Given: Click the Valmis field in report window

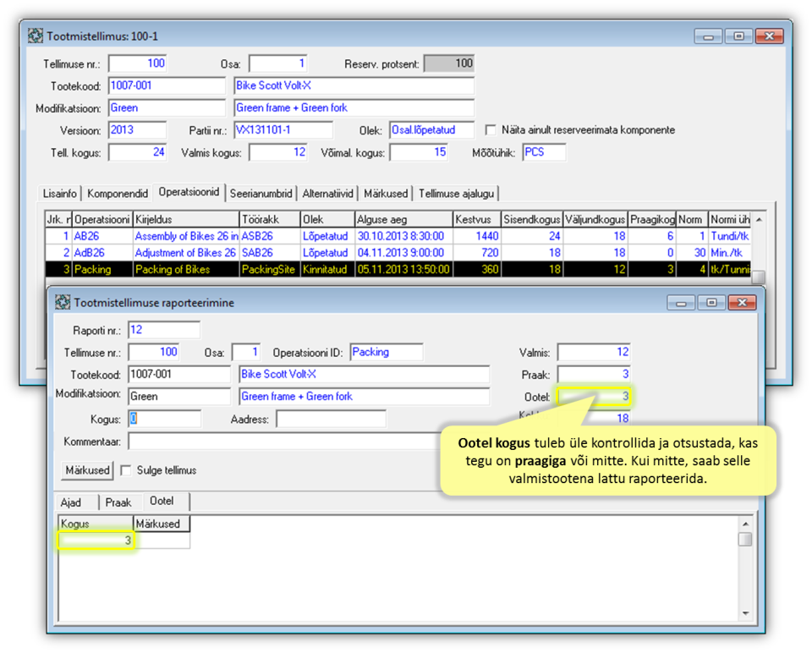Looking at the screenshot, I should [594, 352].
